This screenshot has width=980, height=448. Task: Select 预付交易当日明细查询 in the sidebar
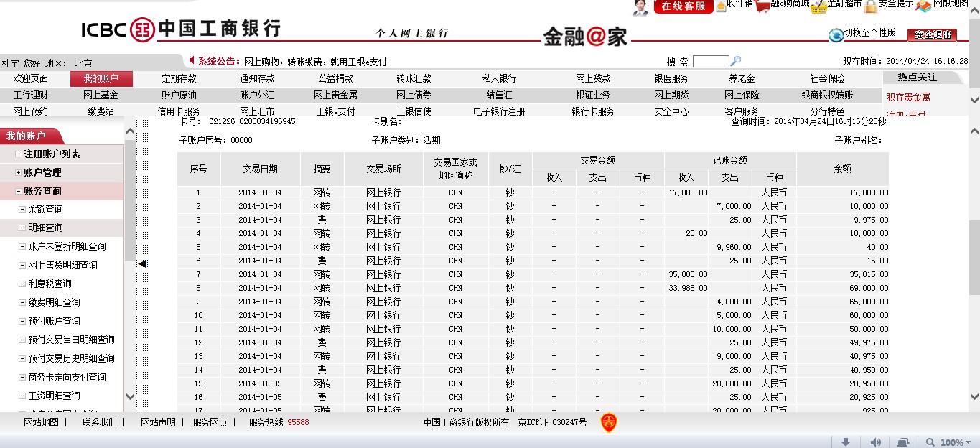71,340
